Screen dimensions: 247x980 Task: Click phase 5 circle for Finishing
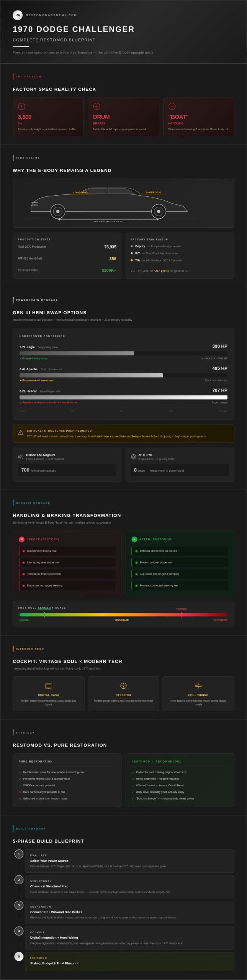click(x=19, y=957)
